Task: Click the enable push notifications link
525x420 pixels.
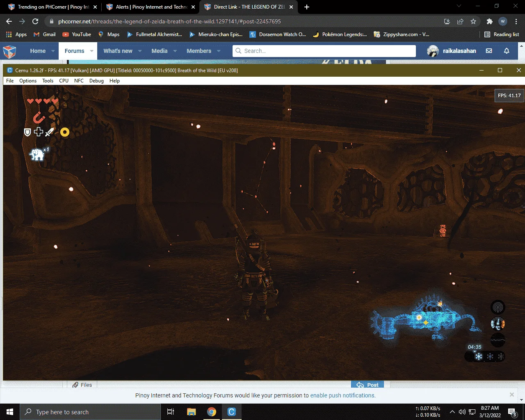Action: click(x=342, y=395)
